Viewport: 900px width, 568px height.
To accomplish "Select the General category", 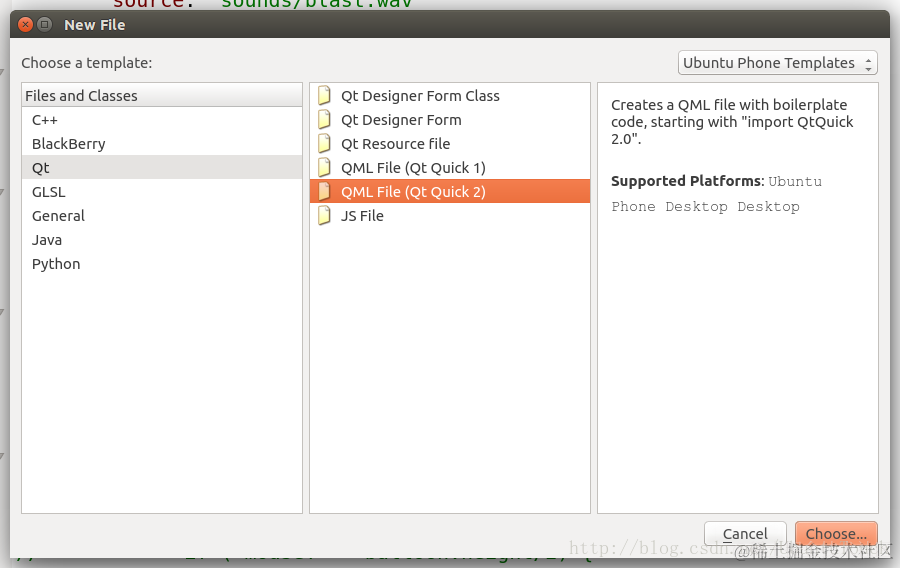I will pyautogui.click(x=162, y=216).
